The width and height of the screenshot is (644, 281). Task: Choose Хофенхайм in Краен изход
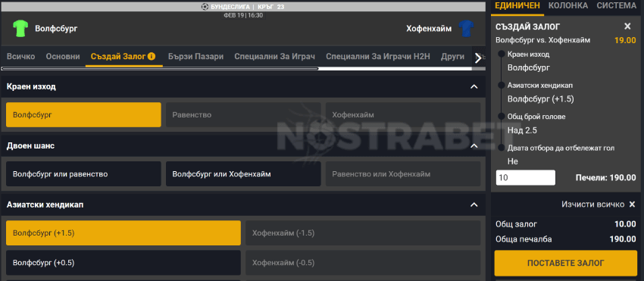click(403, 114)
